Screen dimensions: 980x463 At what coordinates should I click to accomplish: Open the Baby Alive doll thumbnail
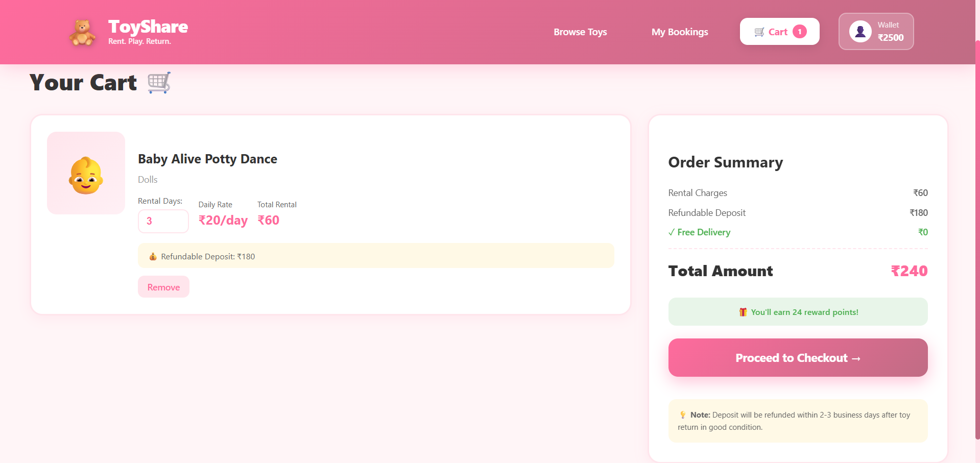pyautogui.click(x=86, y=173)
